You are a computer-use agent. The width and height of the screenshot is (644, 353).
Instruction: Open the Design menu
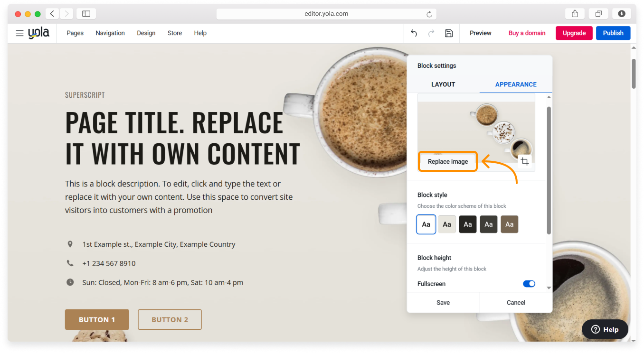tap(146, 33)
